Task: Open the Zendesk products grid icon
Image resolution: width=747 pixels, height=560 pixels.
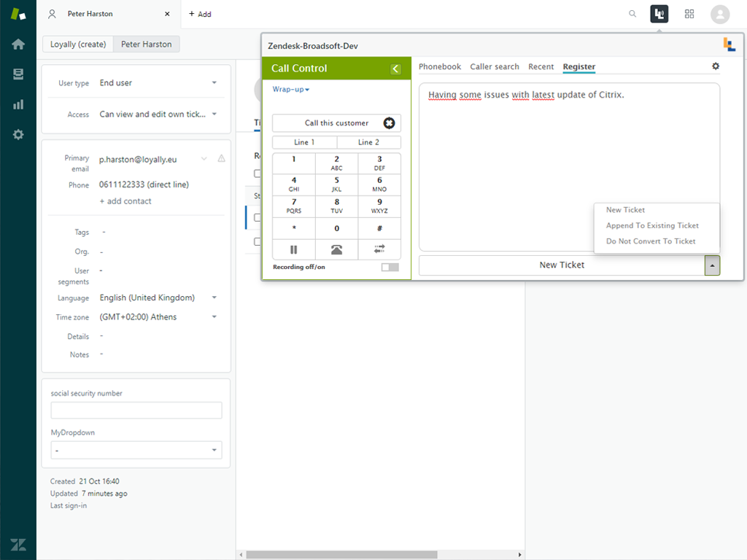Action: tap(689, 14)
